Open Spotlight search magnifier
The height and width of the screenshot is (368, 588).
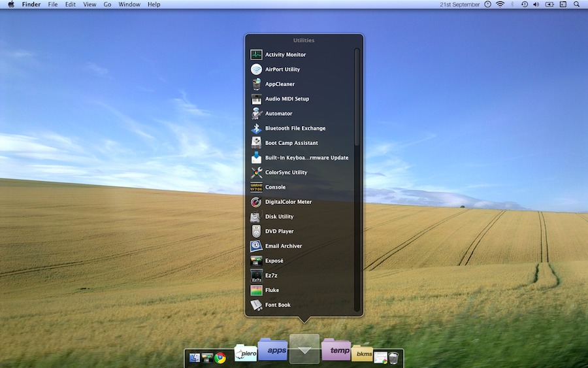576,5
